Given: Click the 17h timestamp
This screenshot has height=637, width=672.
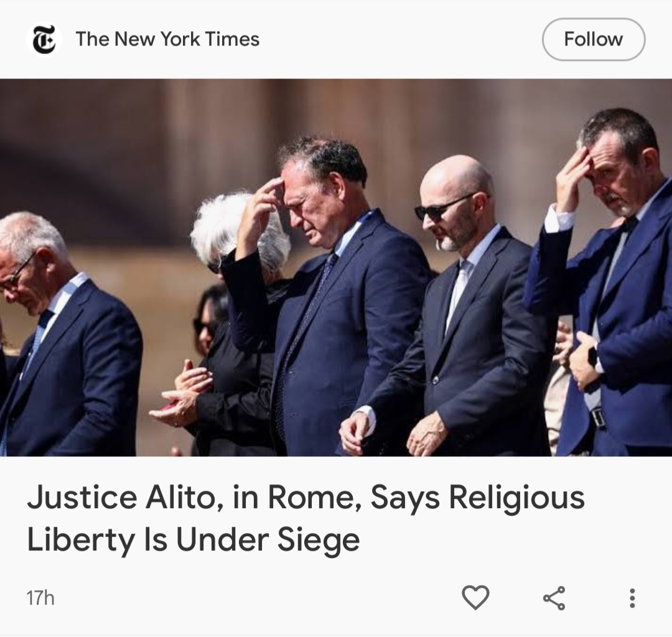Looking at the screenshot, I should pyautogui.click(x=40, y=598).
